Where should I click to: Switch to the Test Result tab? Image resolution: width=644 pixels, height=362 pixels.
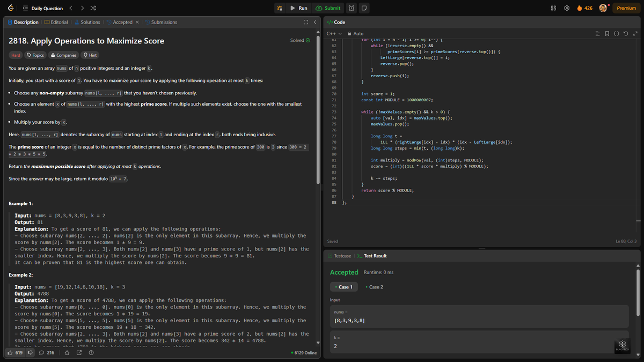coord(372,256)
